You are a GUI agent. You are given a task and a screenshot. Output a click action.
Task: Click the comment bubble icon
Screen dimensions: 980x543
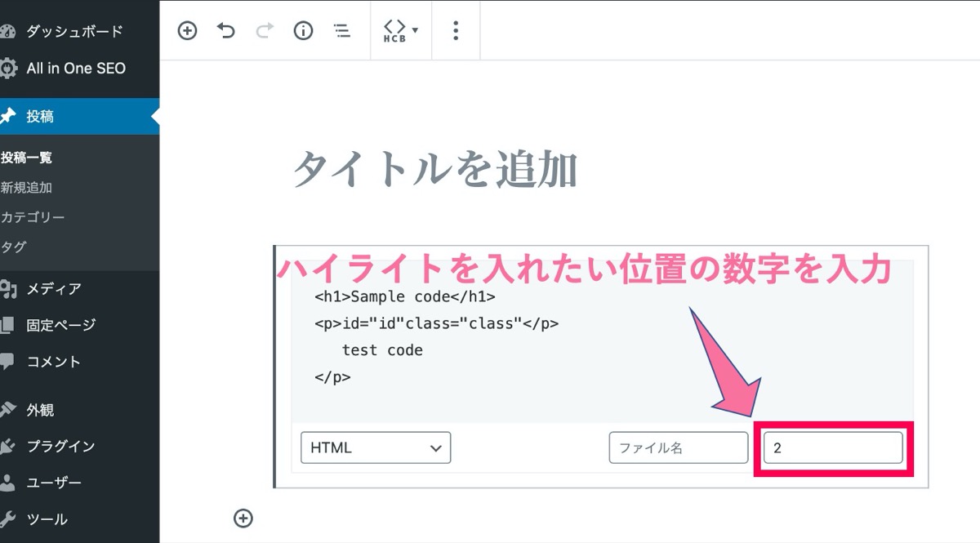pos(7,362)
